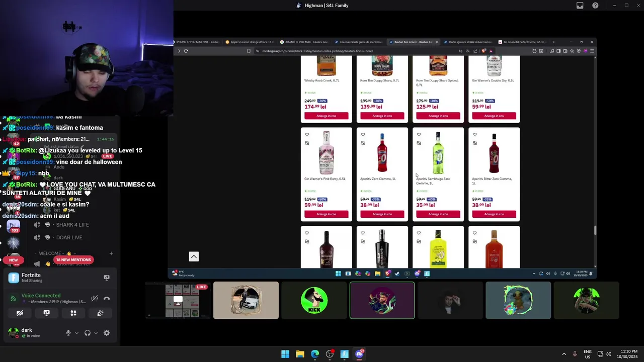
Task: Click the NEW unread servers pill
Action: tap(14, 260)
